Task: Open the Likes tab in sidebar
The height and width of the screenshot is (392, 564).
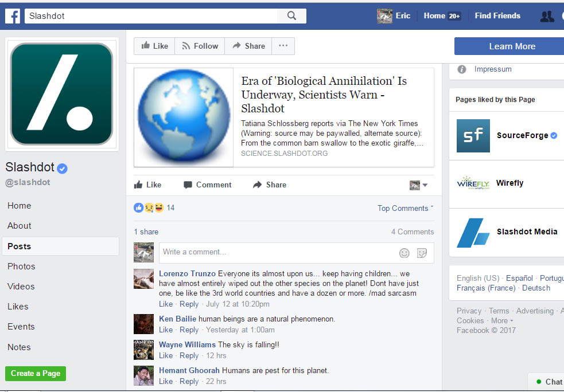Action: [x=18, y=307]
